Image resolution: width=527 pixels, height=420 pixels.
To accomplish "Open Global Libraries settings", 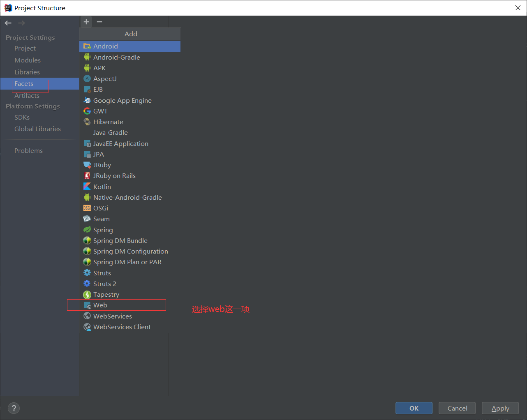I will pyautogui.click(x=37, y=129).
